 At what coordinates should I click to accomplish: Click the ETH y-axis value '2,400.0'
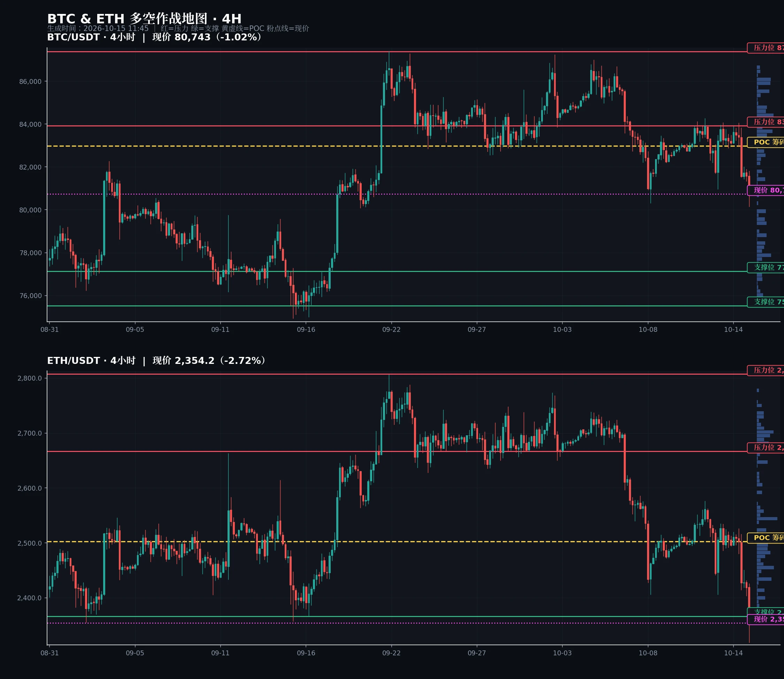pos(30,598)
